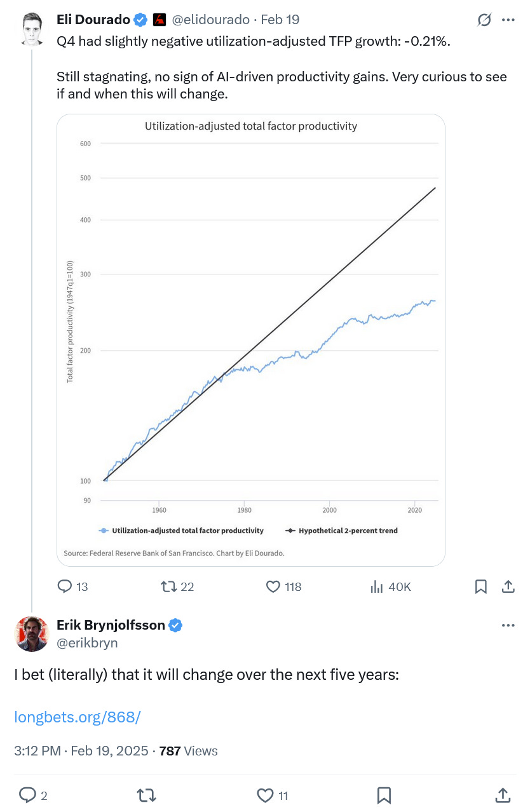Like Eli Dourado's tweet with 118 likes

[x=283, y=586]
